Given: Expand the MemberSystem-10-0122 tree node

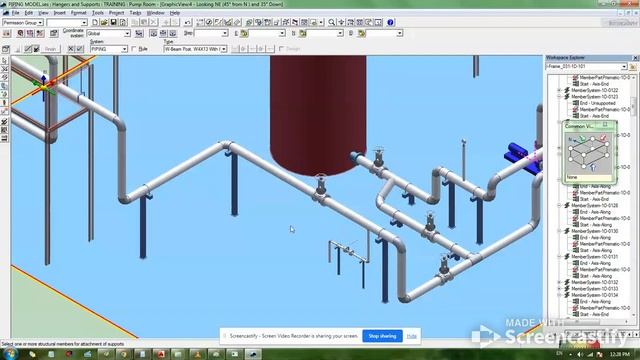Looking at the screenshot, I should pyautogui.click(x=559, y=90).
